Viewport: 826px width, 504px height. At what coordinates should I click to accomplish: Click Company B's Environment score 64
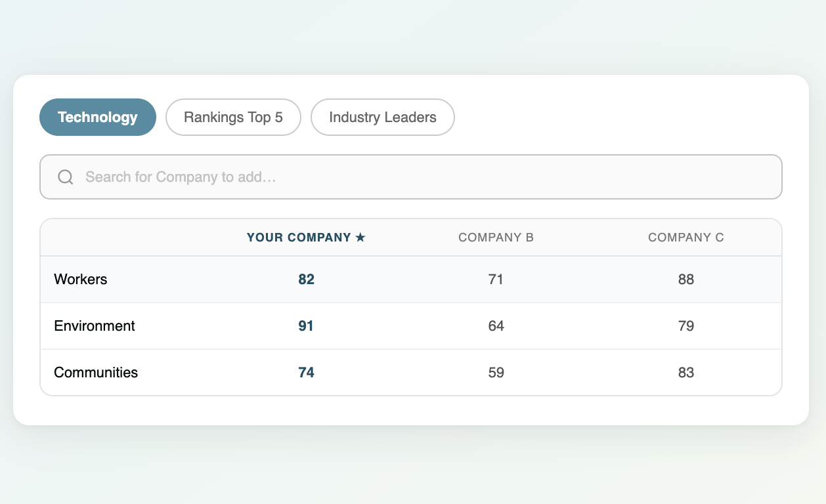click(496, 326)
